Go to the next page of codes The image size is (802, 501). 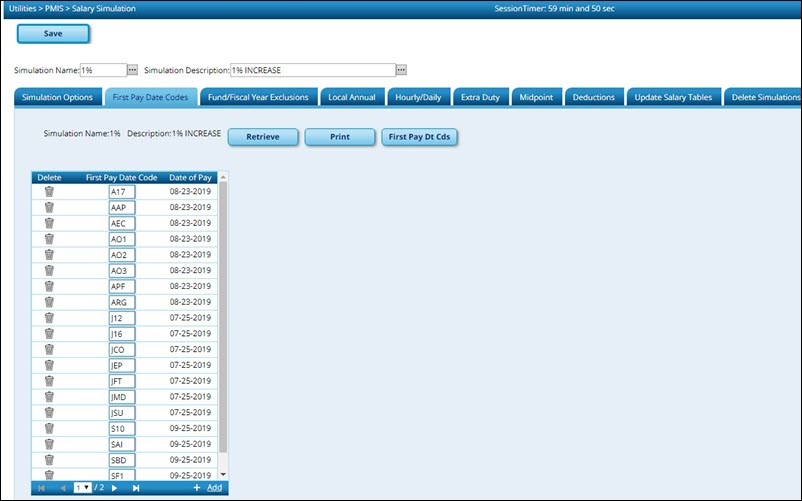[115, 488]
